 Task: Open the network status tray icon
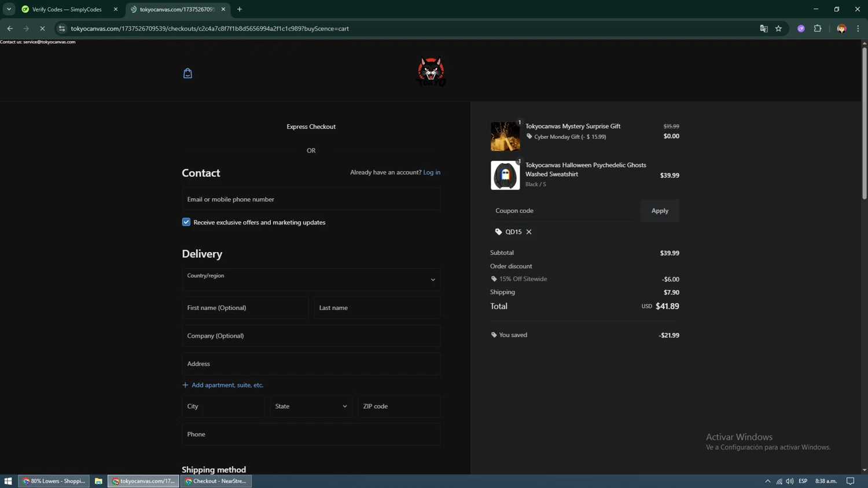[x=779, y=481]
